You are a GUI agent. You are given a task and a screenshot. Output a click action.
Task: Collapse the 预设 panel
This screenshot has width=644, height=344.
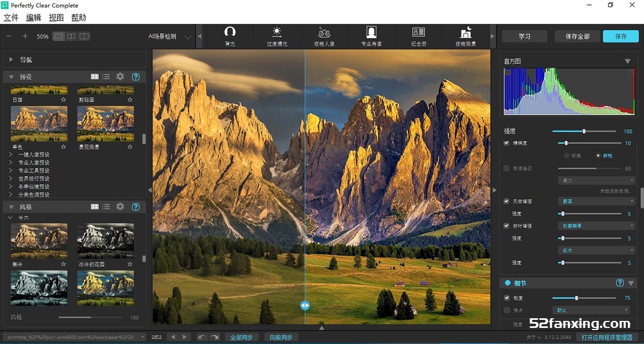pyautogui.click(x=11, y=77)
